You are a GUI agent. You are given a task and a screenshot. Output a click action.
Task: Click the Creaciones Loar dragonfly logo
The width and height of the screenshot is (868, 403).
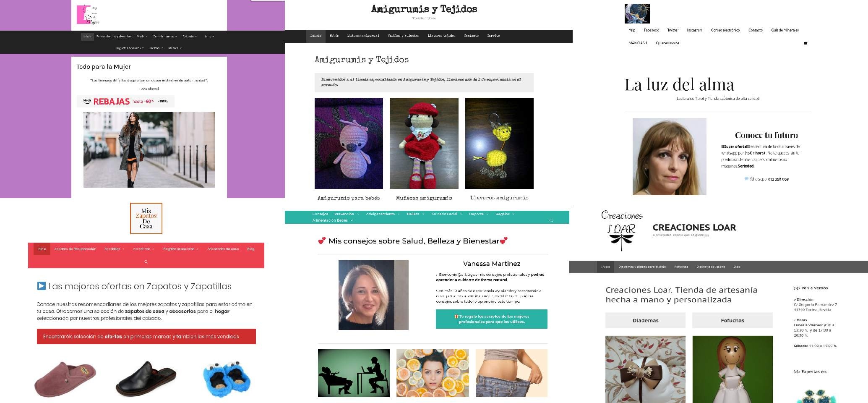click(x=622, y=231)
